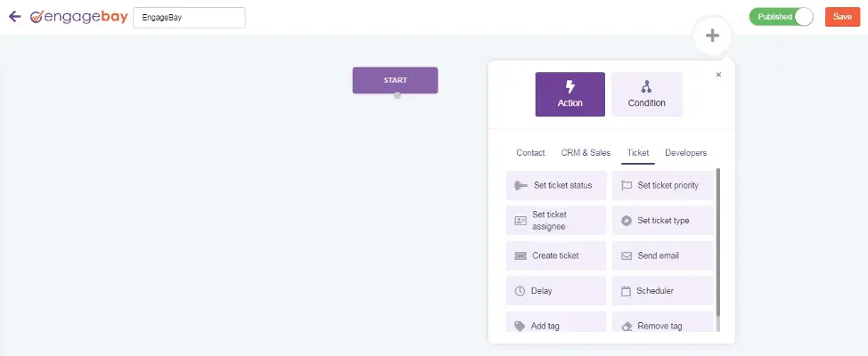Open the Developers tab
The image size is (868, 356).
(x=686, y=152)
